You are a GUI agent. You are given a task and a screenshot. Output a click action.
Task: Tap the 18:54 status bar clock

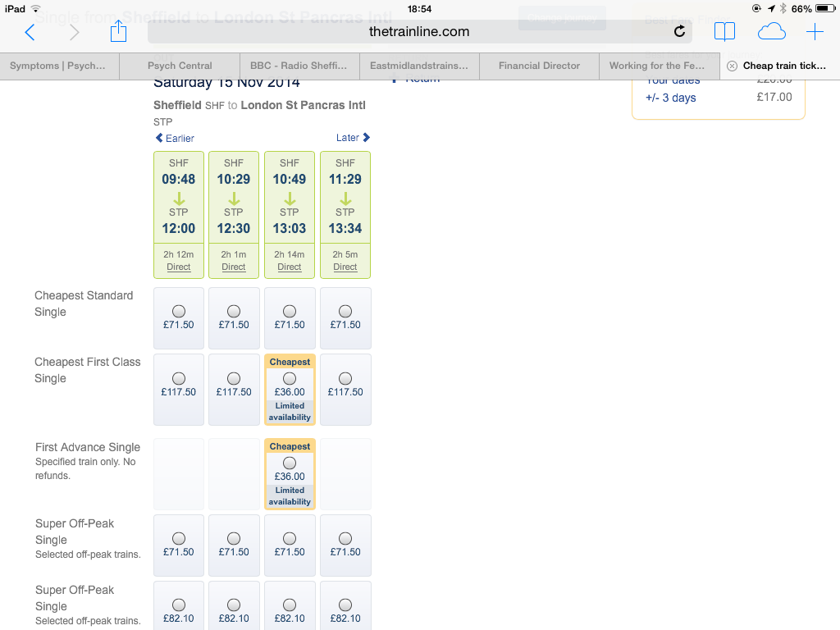pos(419,8)
